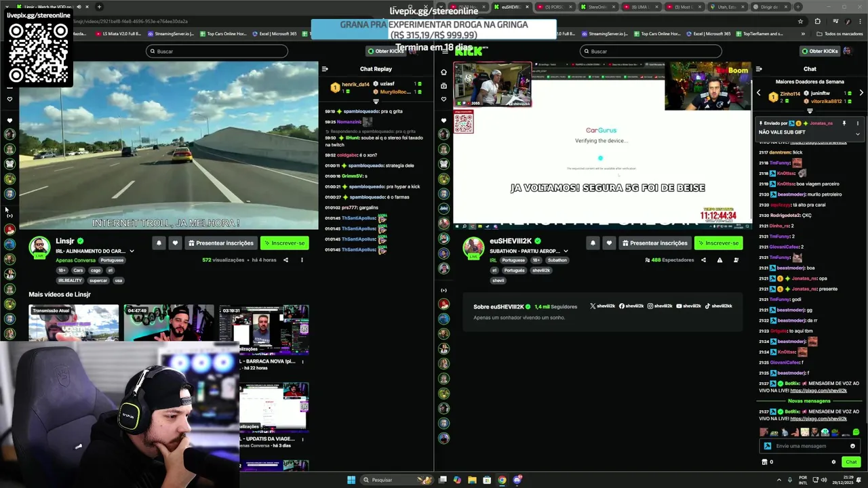Click Presentear inscrições on euSHEVIII2K's channel

click(655, 243)
